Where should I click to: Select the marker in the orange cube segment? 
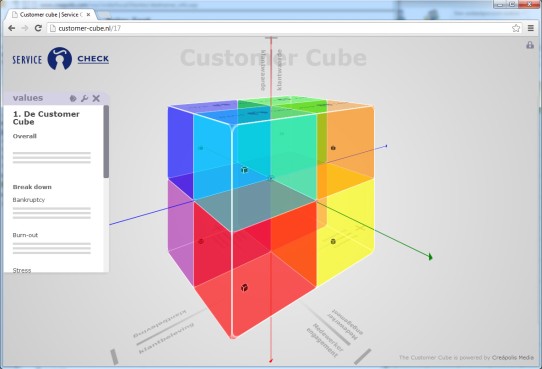[333, 148]
